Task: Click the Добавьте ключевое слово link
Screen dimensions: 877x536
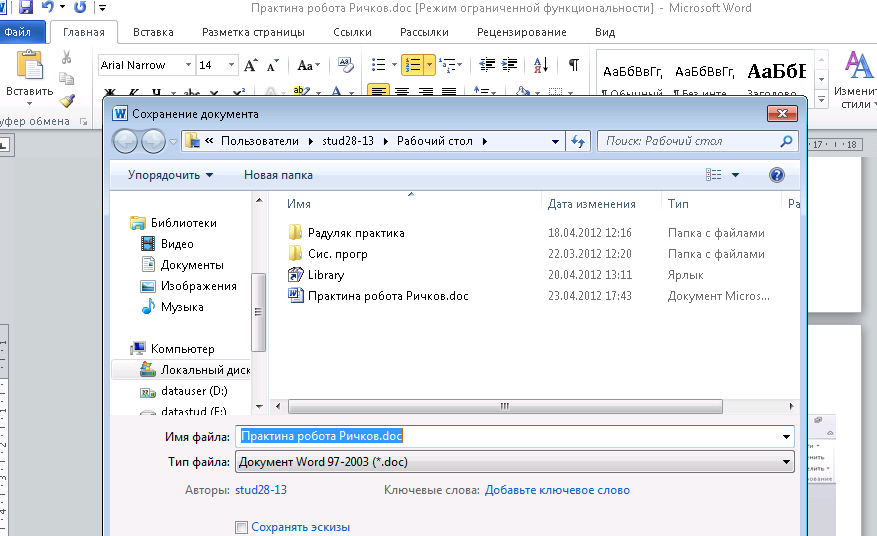Action: click(x=557, y=490)
